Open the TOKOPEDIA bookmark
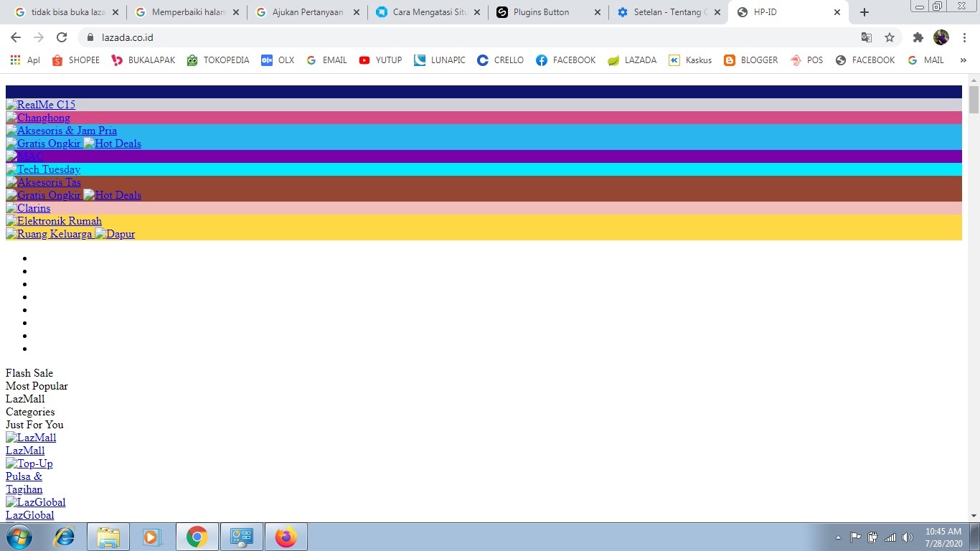The width and height of the screenshot is (980, 551). 218,60
